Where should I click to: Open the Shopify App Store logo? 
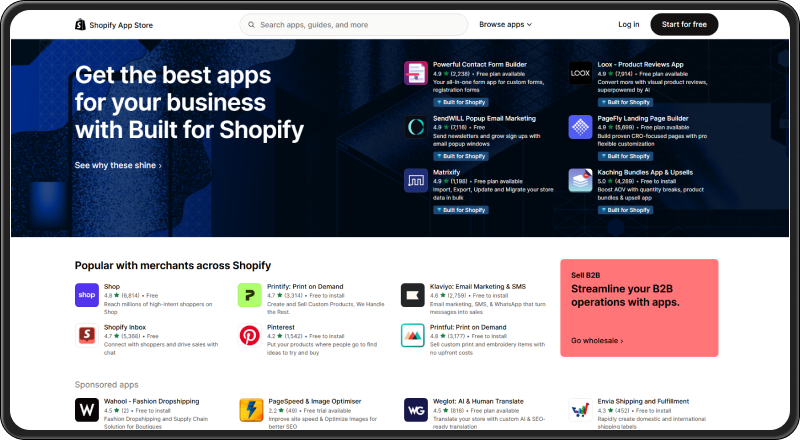(x=114, y=25)
